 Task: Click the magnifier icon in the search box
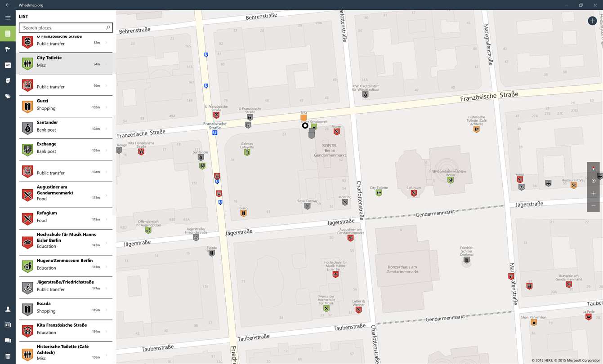point(108,28)
